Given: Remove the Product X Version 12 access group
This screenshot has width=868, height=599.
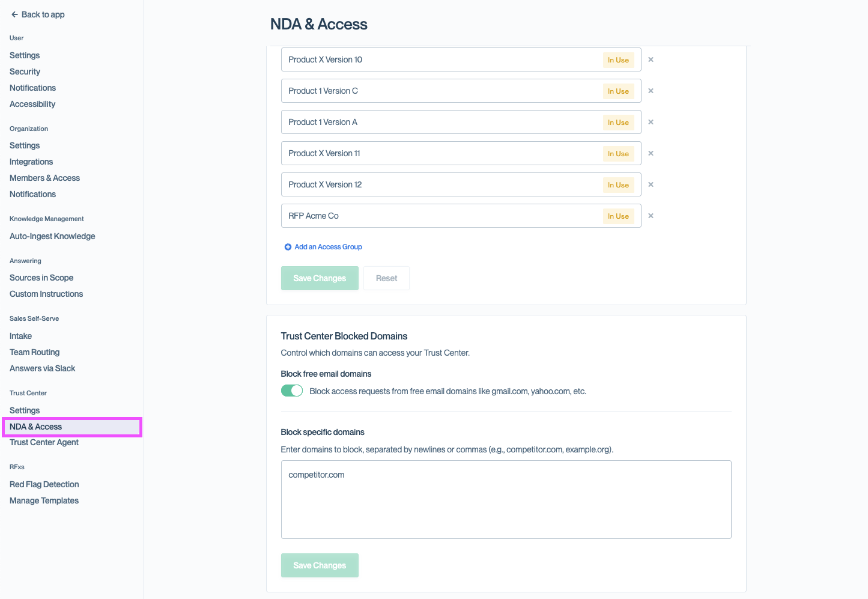Looking at the screenshot, I should tap(651, 184).
